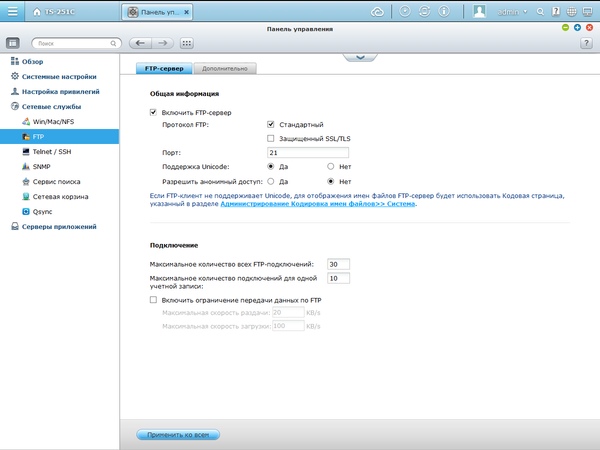
Task: Switch to grid icon view
Action: pyautogui.click(x=186, y=43)
